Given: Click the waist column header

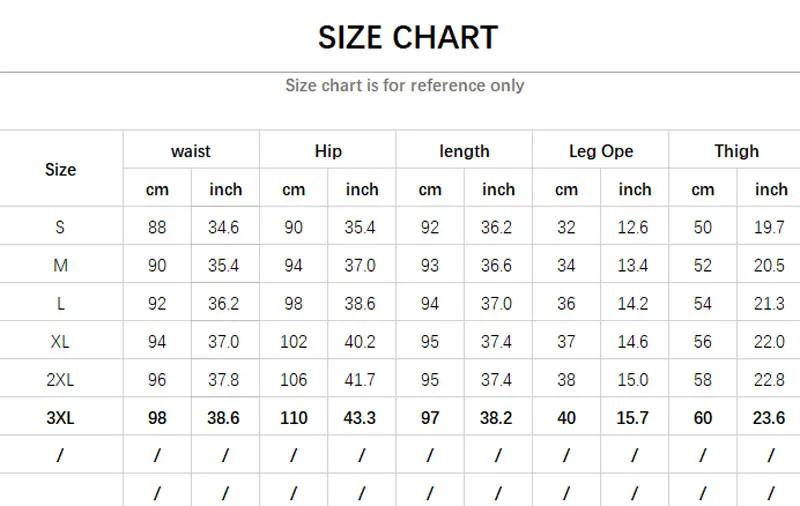Looking at the screenshot, I should tap(190, 151).
